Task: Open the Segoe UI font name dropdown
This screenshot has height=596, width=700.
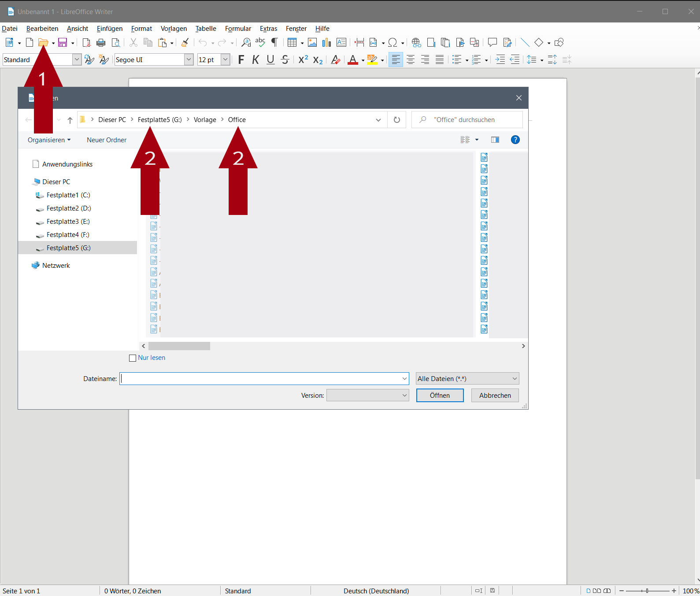Action: click(189, 59)
